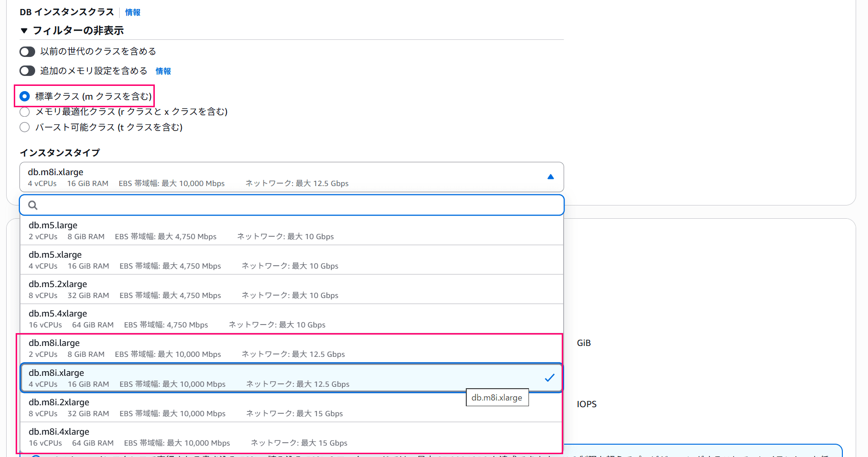Viewport: 868px width, 457px height.
Task: Choose db.m5.xlarge option
Action: pos(292,260)
